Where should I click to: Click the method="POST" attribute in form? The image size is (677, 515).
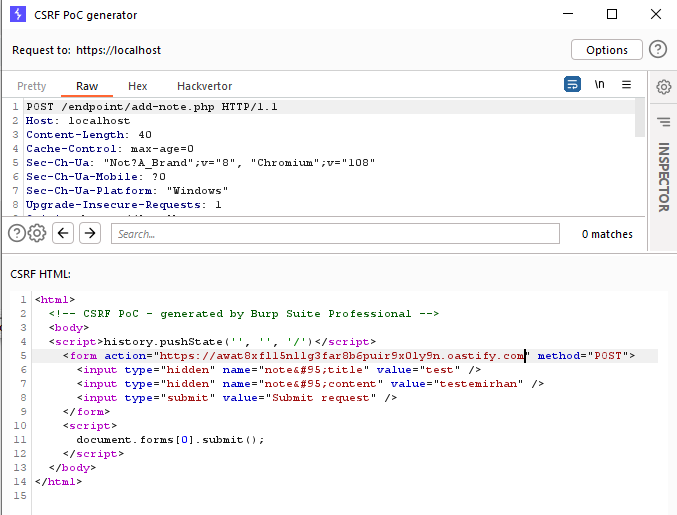point(582,356)
